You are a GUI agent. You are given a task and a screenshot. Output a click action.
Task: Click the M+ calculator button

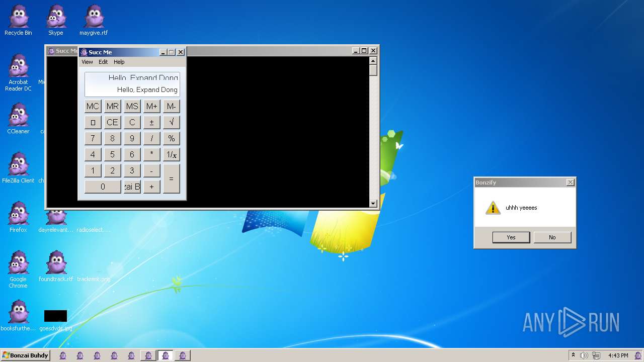click(x=151, y=106)
